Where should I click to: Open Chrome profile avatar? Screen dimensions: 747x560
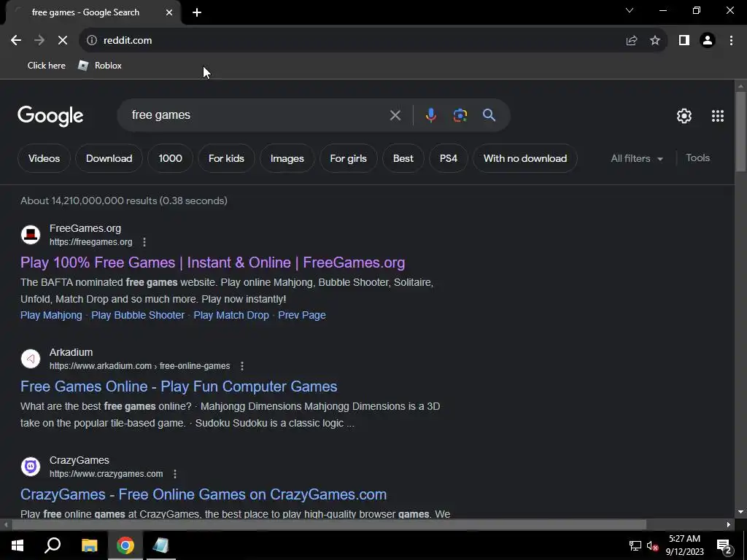tap(708, 41)
